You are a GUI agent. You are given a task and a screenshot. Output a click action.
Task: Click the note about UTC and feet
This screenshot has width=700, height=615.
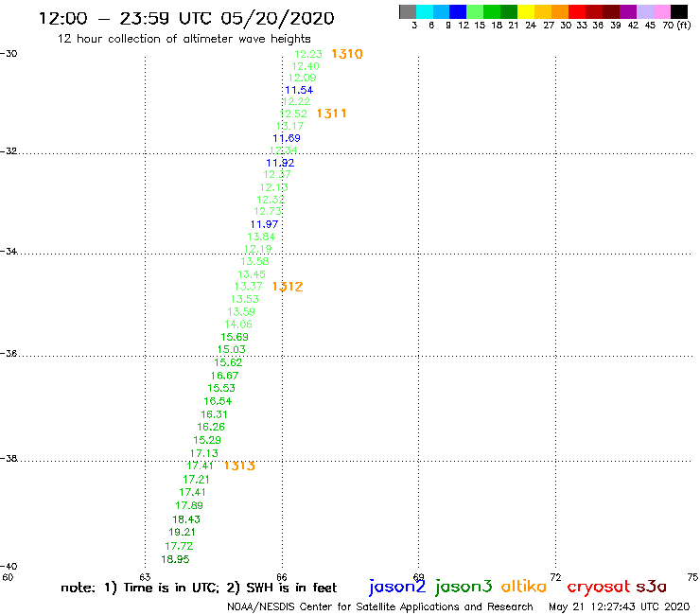tap(199, 588)
